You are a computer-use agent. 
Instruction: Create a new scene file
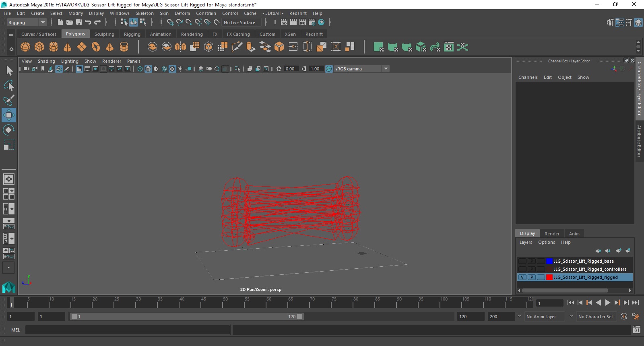60,23
